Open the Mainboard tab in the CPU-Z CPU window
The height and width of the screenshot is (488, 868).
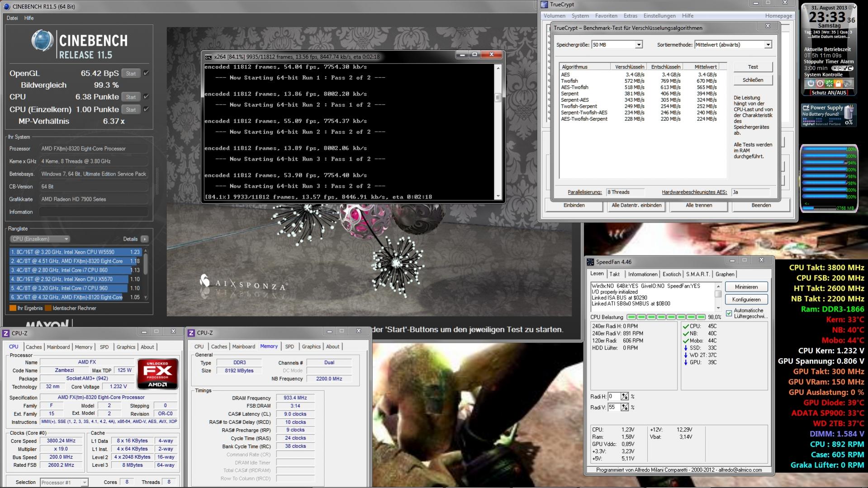coord(58,347)
